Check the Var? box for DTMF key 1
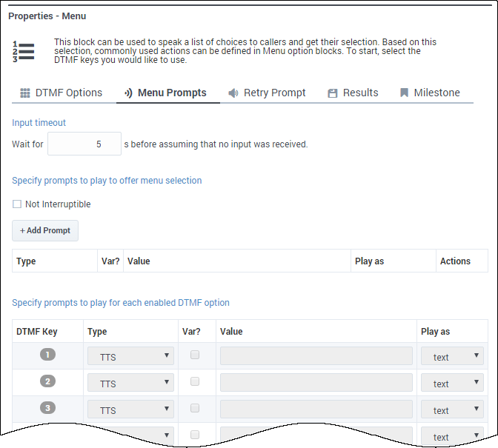Viewport: 498px width, 448px height. (x=195, y=355)
